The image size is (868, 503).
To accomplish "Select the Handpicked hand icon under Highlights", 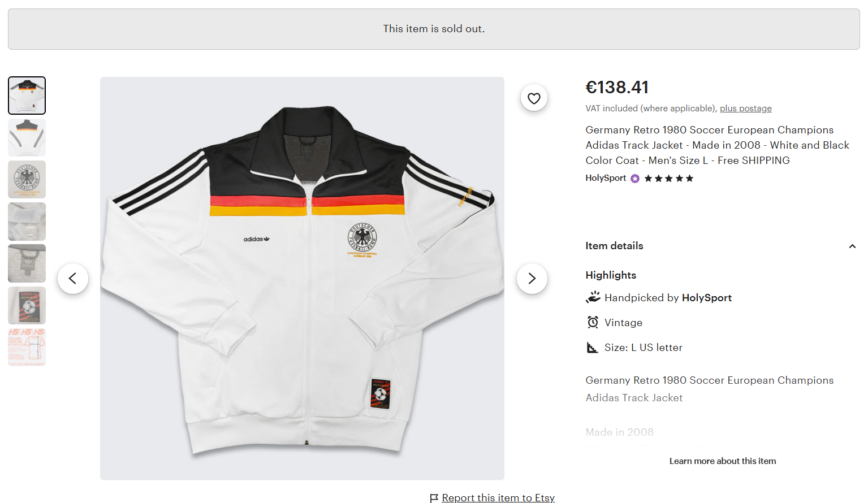I will tap(592, 296).
